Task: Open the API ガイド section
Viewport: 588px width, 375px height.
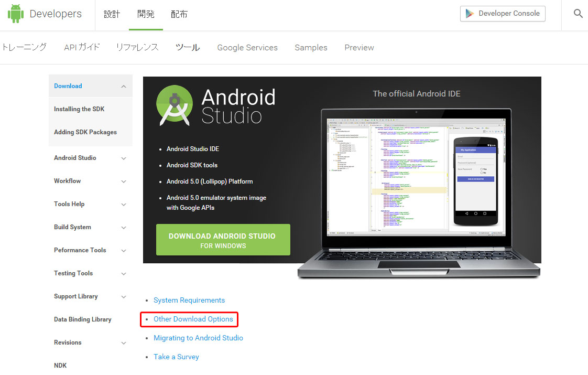Action: [x=82, y=47]
